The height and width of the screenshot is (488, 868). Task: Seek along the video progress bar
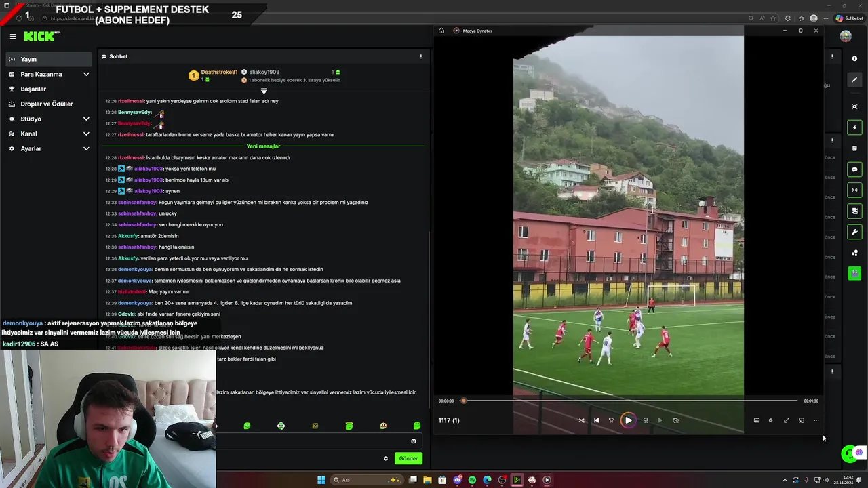pos(631,401)
